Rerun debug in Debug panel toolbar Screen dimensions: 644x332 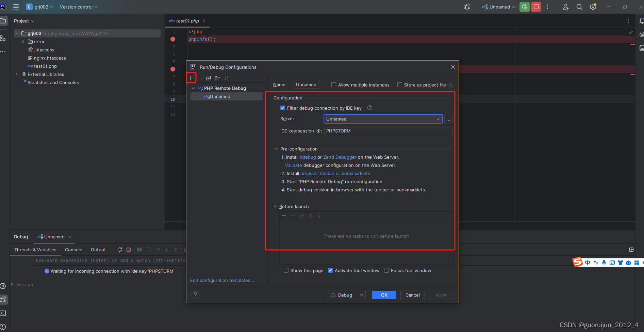coord(120,250)
